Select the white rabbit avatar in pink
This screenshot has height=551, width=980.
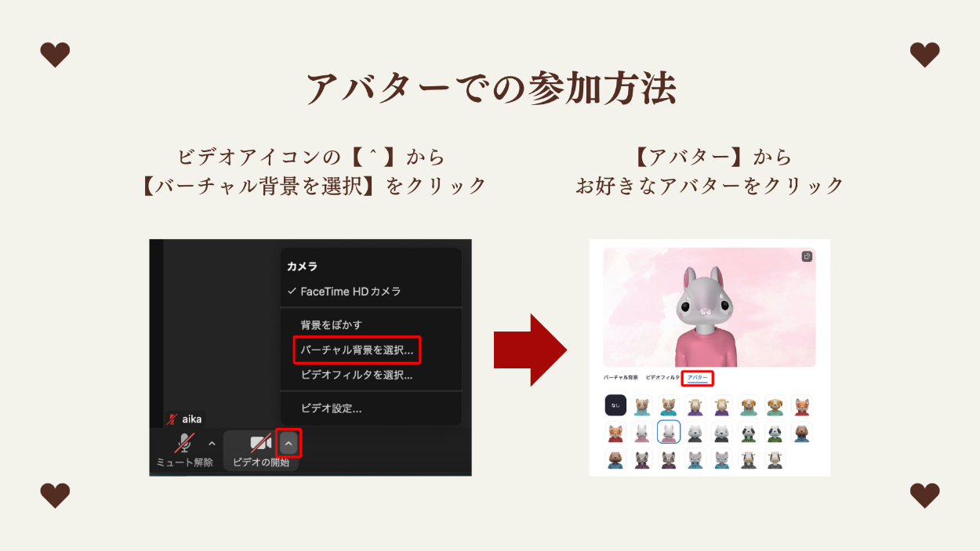(x=642, y=432)
